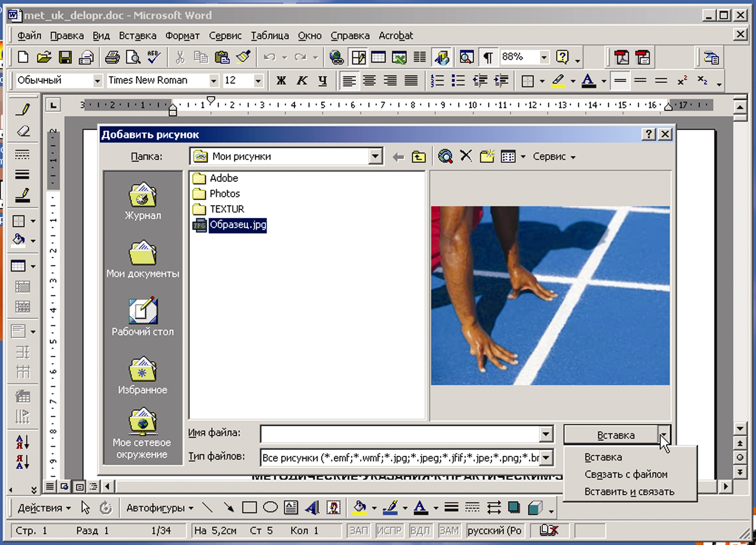The height and width of the screenshot is (545, 756).
Task: Open the Таблица menu
Action: (270, 36)
